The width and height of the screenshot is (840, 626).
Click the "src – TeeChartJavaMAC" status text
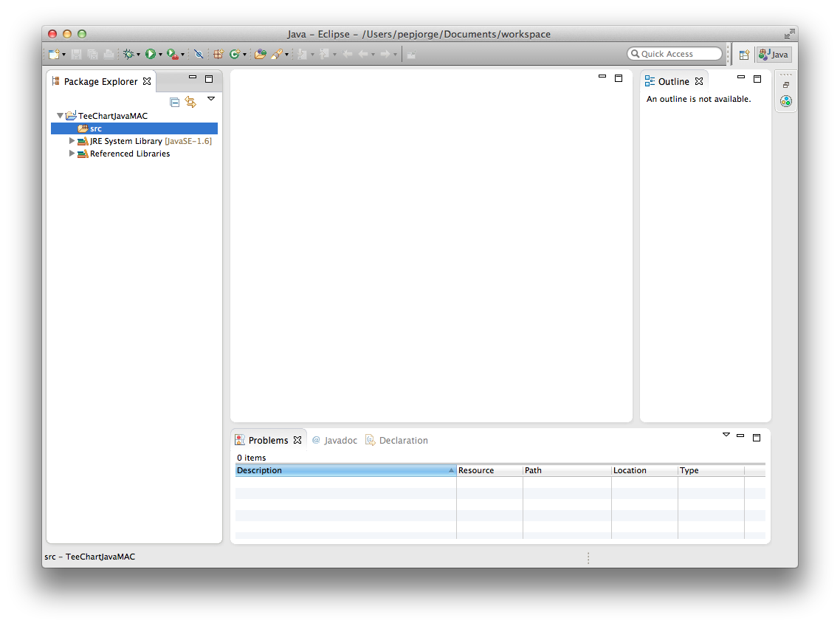click(89, 557)
